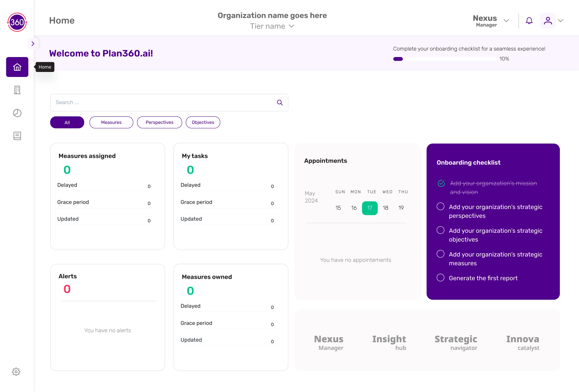Viewport: 579px width, 392px height.
Task: Select May 17 on the appointments calendar
Action: (370, 208)
